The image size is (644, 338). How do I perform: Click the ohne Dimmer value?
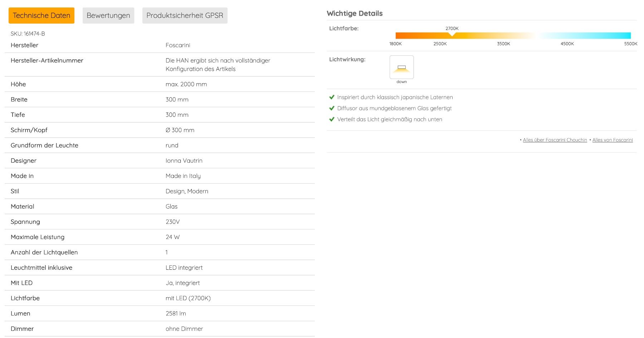[x=184, y=329]
